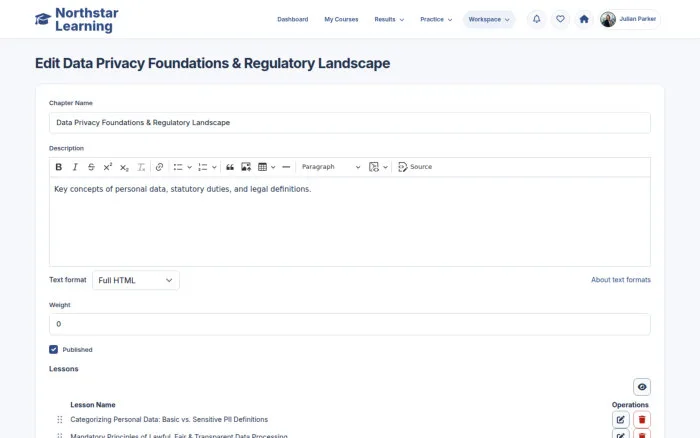The image size is (700, 438).
Task: Uncheck the Published checkbox
Action: [x=54, y=349]
